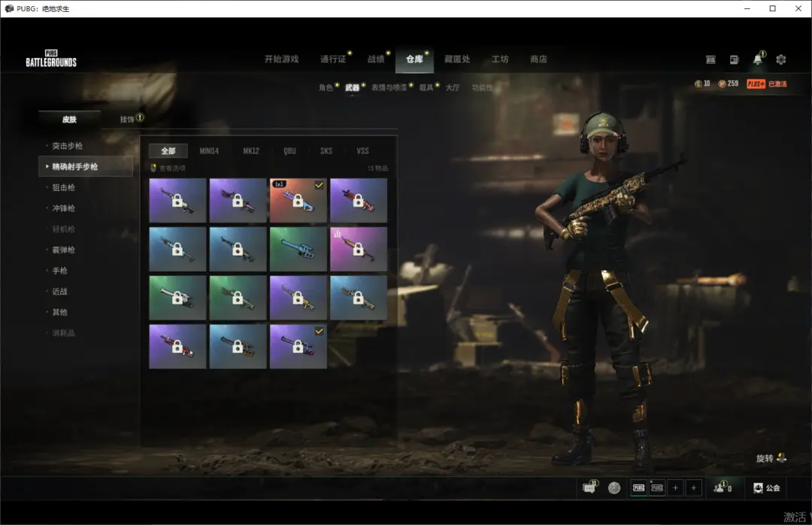The image size is (812, 525).
Task: Open the notifications bell
Action: [758, 59]
